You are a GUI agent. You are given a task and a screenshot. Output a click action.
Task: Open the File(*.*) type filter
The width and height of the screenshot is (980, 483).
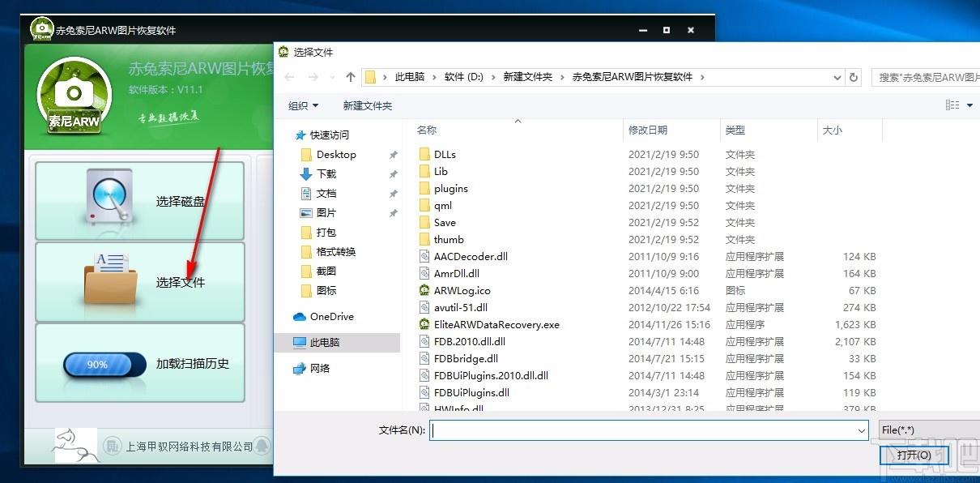point(928,430)
